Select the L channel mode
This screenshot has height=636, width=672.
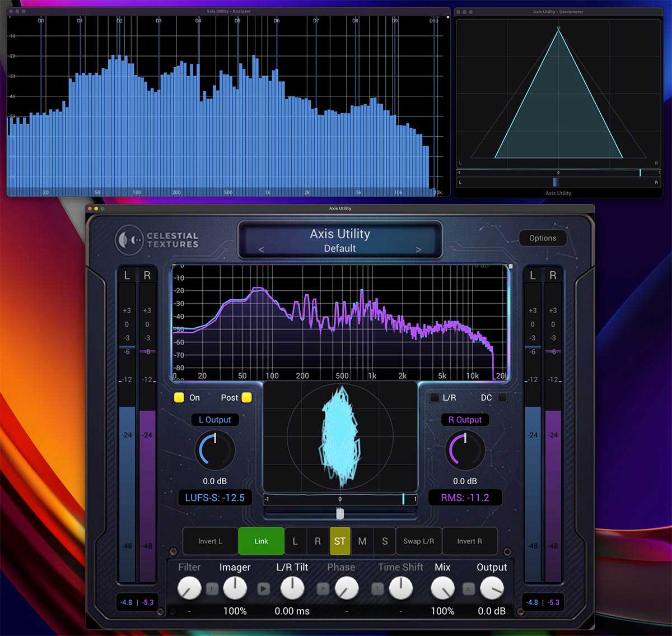295,541
